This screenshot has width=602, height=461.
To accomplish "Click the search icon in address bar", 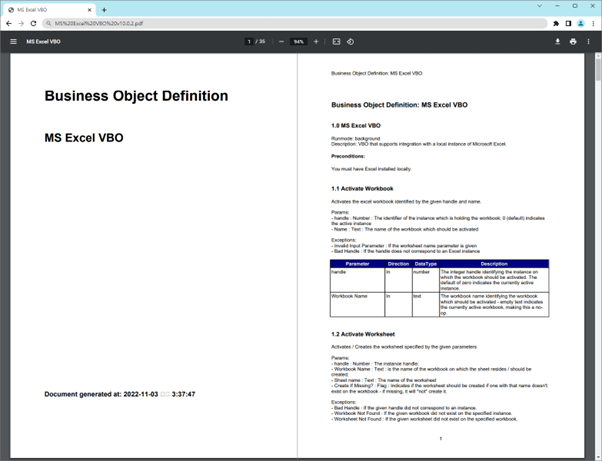I will click(48, 23).
